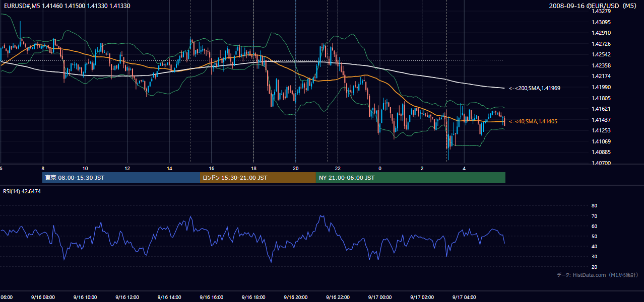This screenshot has height=302, width=644.
Task: Select the 40 SMA 1.41405 line label
Action: pyautogui.click(x=533, y=121)
